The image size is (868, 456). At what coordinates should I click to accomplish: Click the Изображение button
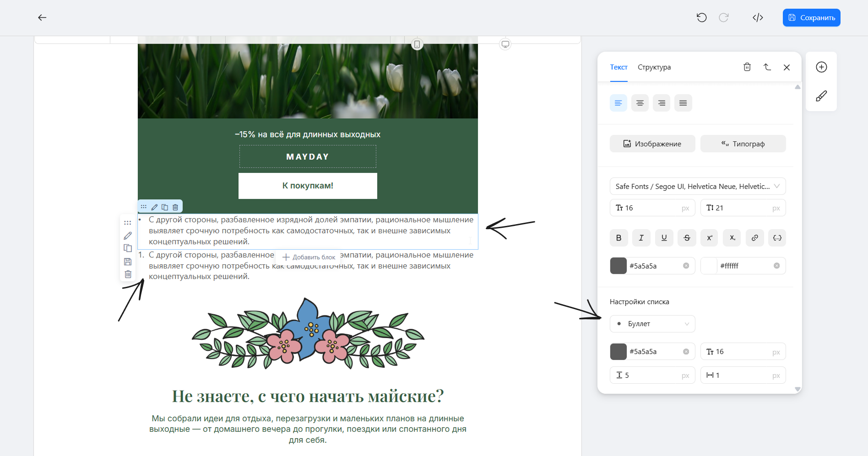[x=652, y=144]
